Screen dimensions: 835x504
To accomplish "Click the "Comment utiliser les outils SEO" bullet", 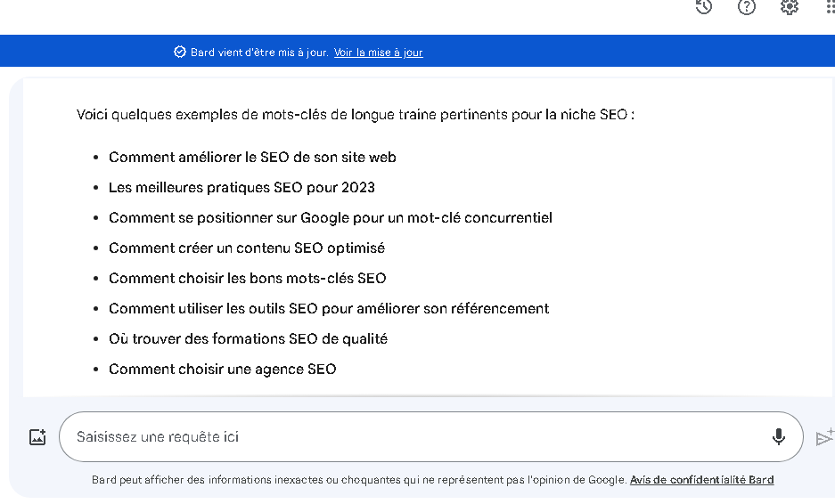I will [329, 309].
